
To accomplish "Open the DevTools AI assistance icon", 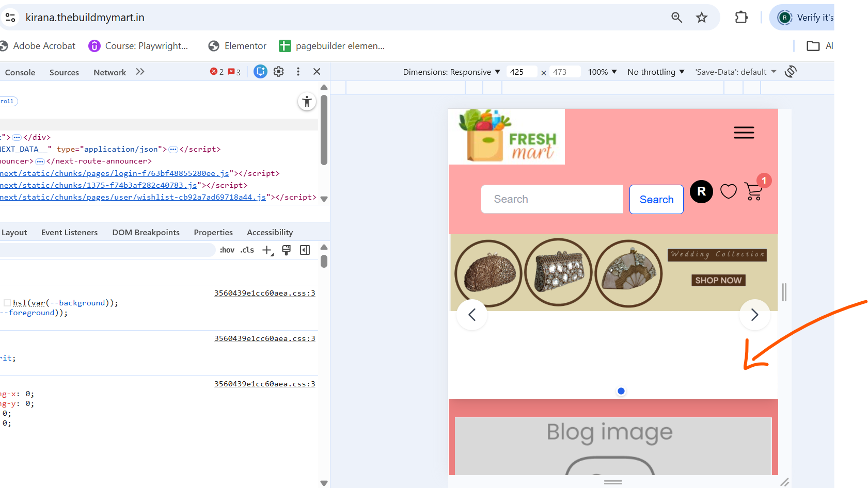I will tap(261, 72).
